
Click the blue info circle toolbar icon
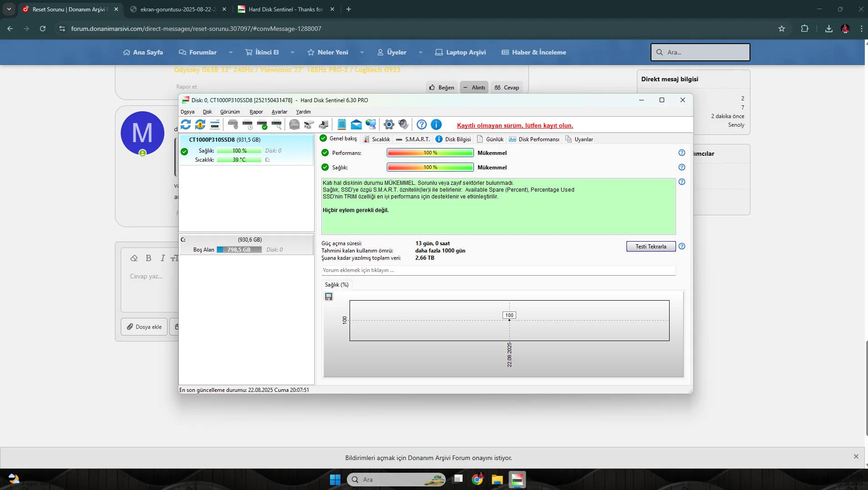click(436, 124)
